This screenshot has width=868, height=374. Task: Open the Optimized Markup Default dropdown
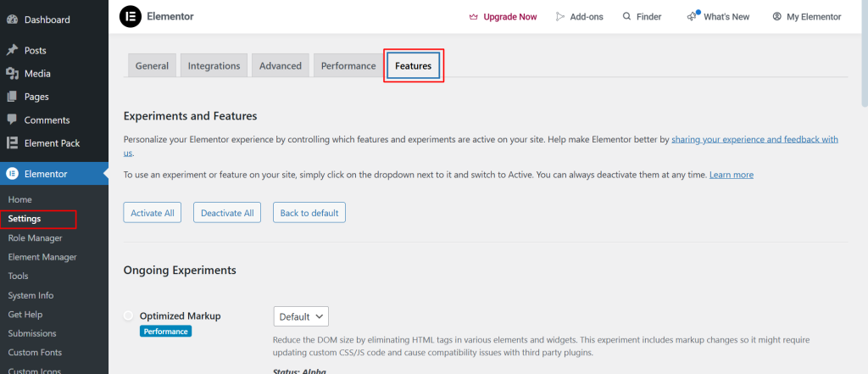300,316
